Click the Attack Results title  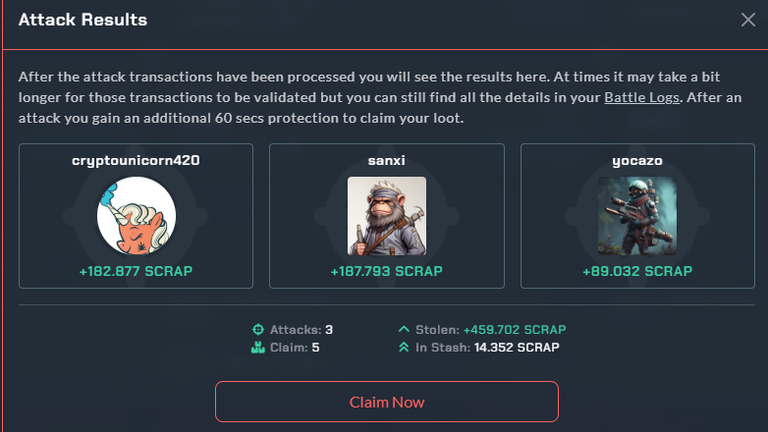(x=83, y=20)
